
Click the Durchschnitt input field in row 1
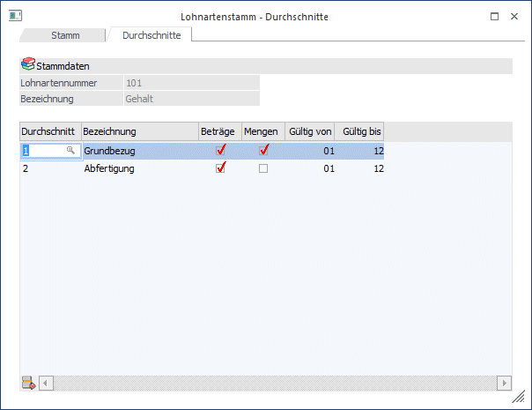(42, 151)
